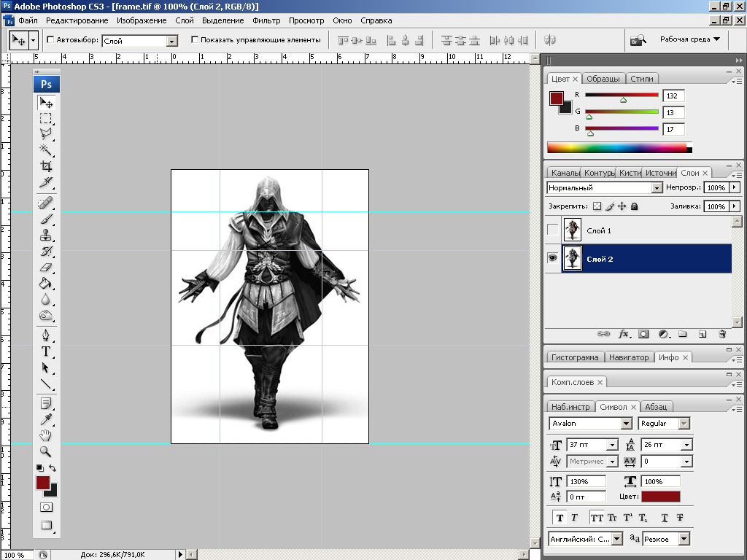Select the Zoom magnifier tool
The image size is (747, 560).
click(46, 451)
